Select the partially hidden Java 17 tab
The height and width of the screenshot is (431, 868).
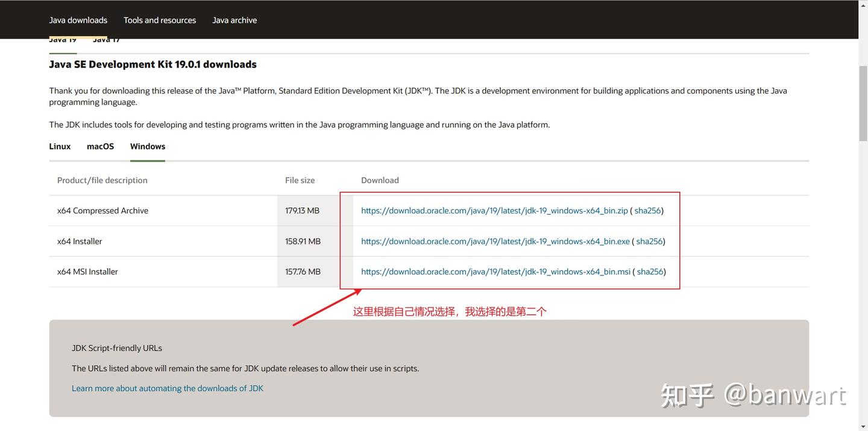106,40
